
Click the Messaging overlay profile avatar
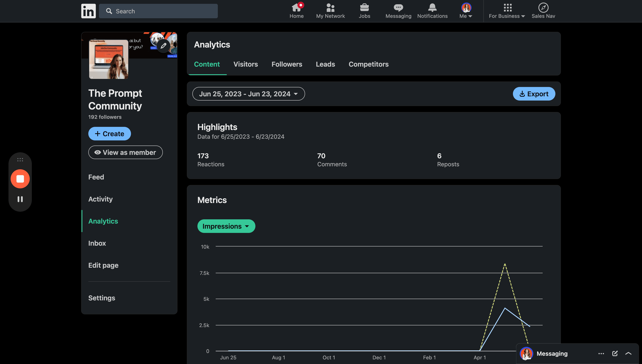point(526,353)
